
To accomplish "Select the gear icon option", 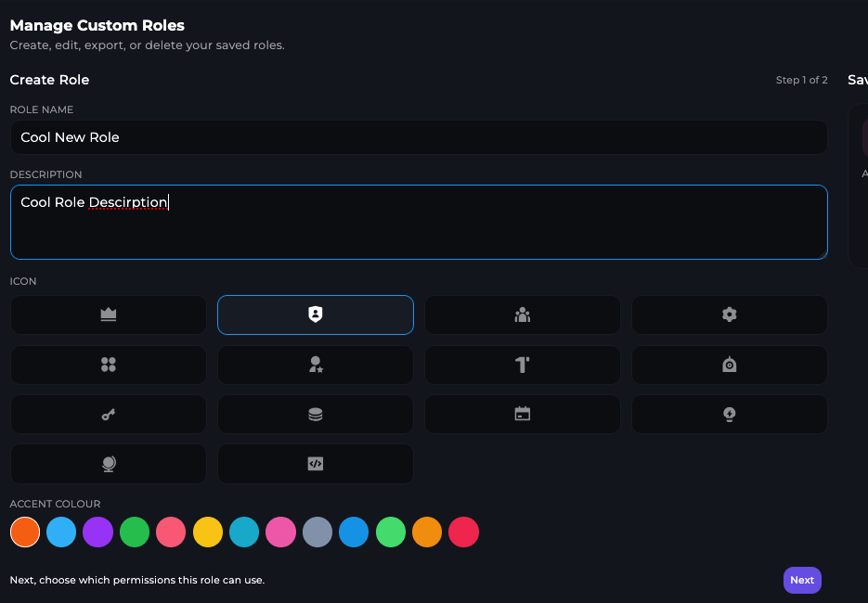I will [x=729, y=314].
